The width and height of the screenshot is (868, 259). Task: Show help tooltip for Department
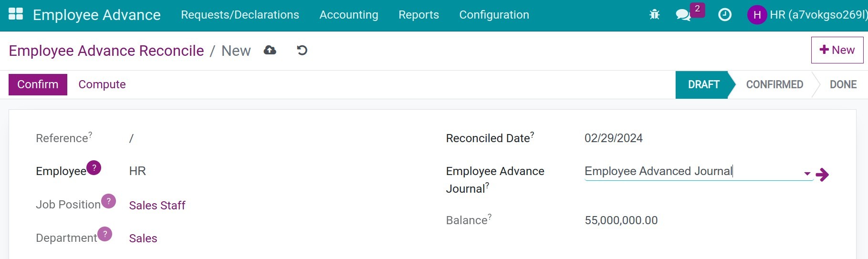(105, 234)
